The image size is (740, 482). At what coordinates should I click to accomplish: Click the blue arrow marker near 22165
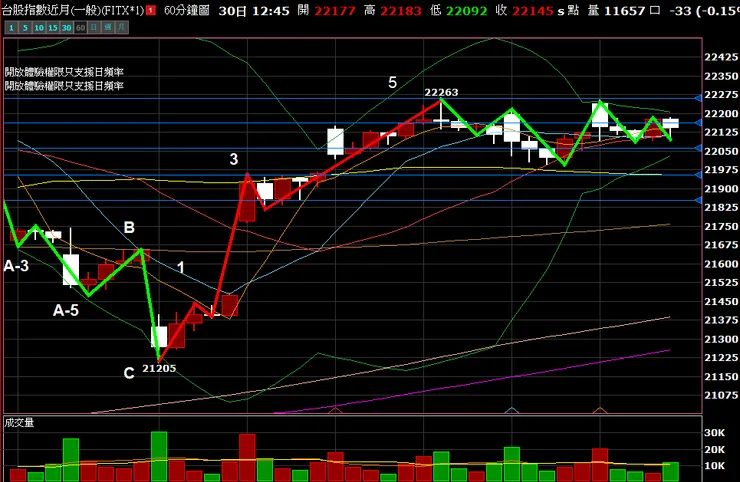pyautogui.click(x=698, y=123)
